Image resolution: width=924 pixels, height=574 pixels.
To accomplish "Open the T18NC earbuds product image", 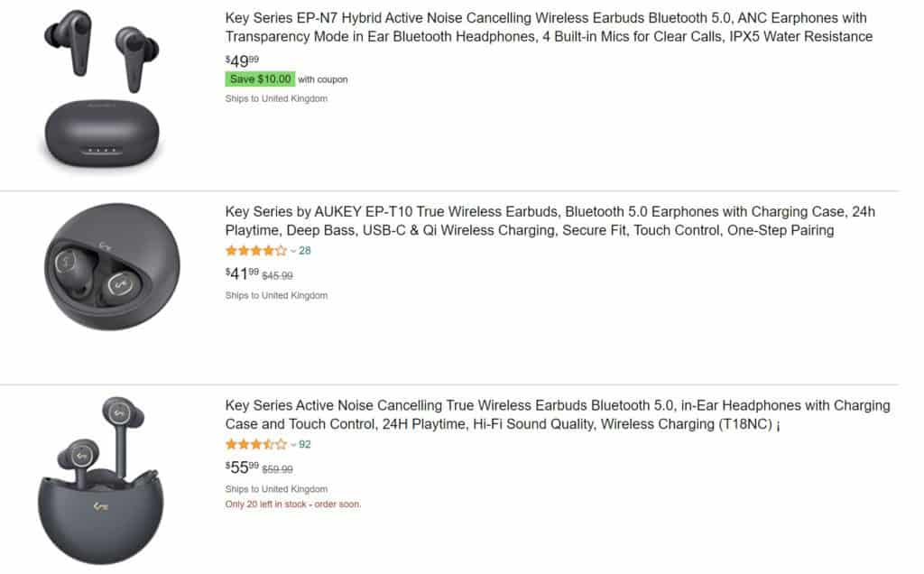I will coord(101,480).
